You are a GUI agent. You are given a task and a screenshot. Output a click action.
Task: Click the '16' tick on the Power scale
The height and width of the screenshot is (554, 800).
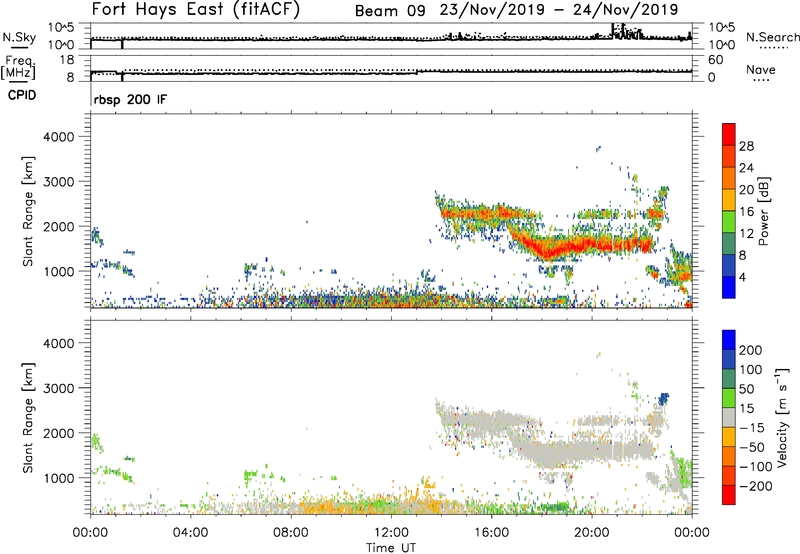(746, 212)
